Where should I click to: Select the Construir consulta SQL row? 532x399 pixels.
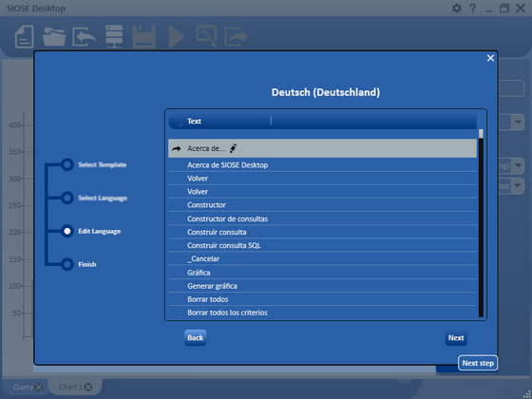point(322,245)
